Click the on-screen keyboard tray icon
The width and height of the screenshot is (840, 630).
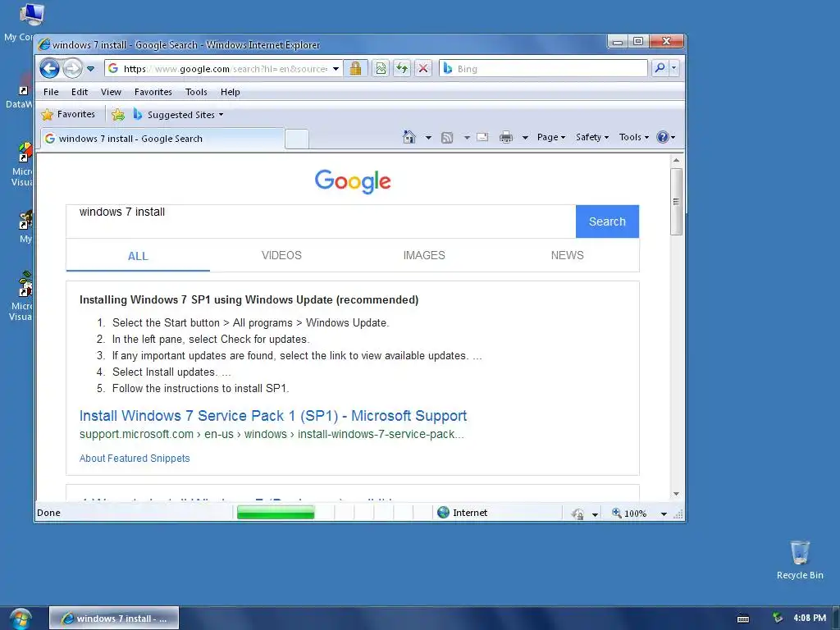tap(743, 619)
